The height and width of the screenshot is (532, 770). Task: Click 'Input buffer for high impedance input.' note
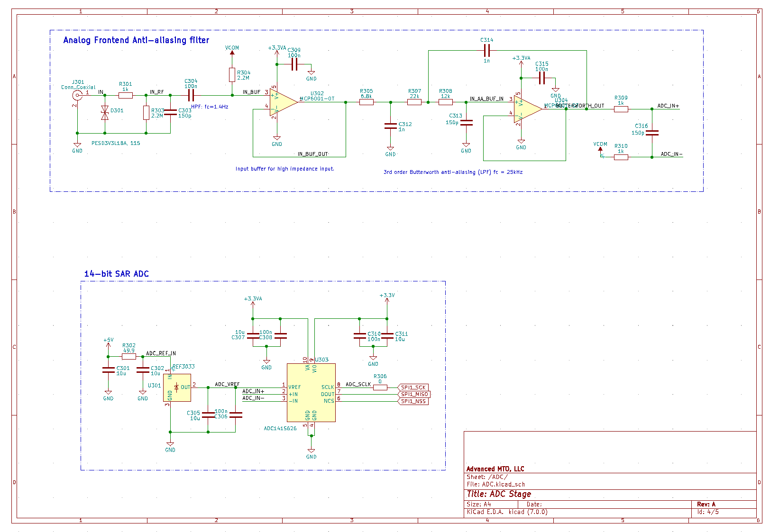[x=284, y=169]
